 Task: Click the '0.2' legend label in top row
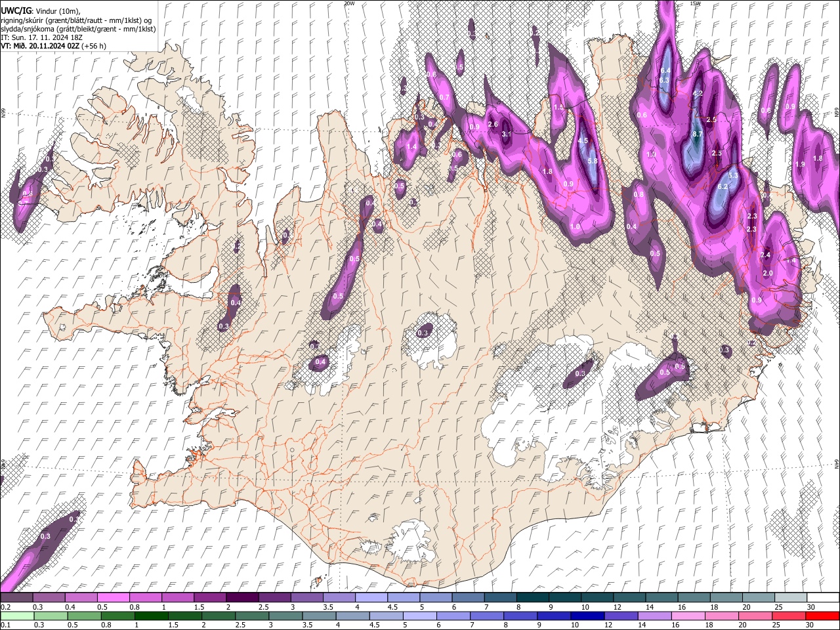click(x=5, y=607)
